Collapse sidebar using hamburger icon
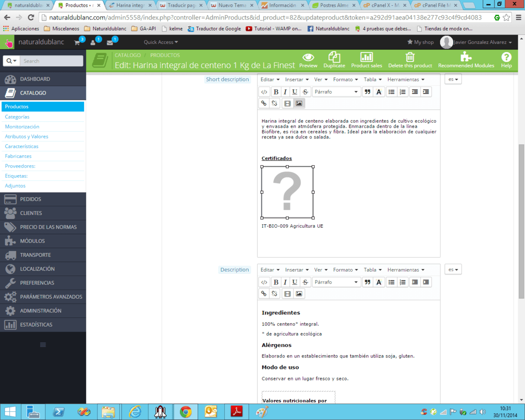525x420 pixels. [43, 345]
